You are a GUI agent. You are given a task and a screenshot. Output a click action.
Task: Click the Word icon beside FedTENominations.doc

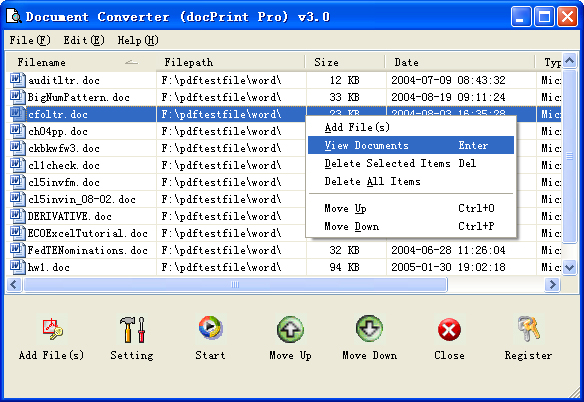(17, 250)
